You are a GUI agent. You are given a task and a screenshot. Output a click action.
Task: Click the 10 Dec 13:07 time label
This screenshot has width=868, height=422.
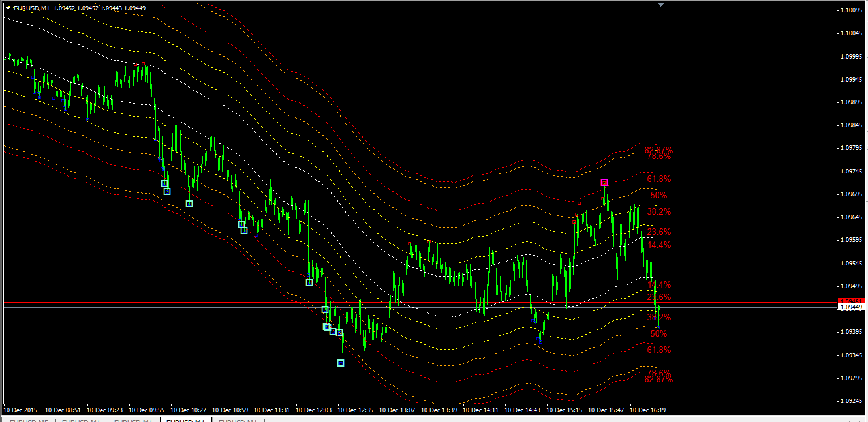[x=397, y=410]
